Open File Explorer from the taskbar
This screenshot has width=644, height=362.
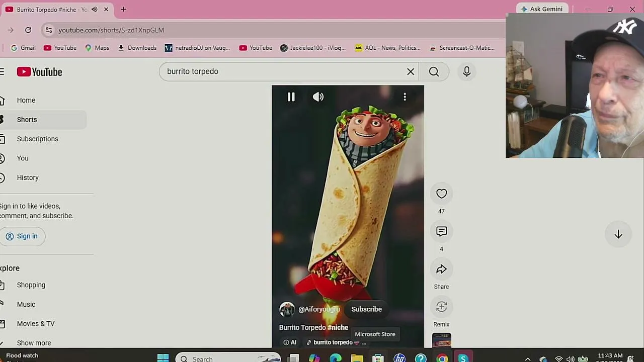click(357, 358)
